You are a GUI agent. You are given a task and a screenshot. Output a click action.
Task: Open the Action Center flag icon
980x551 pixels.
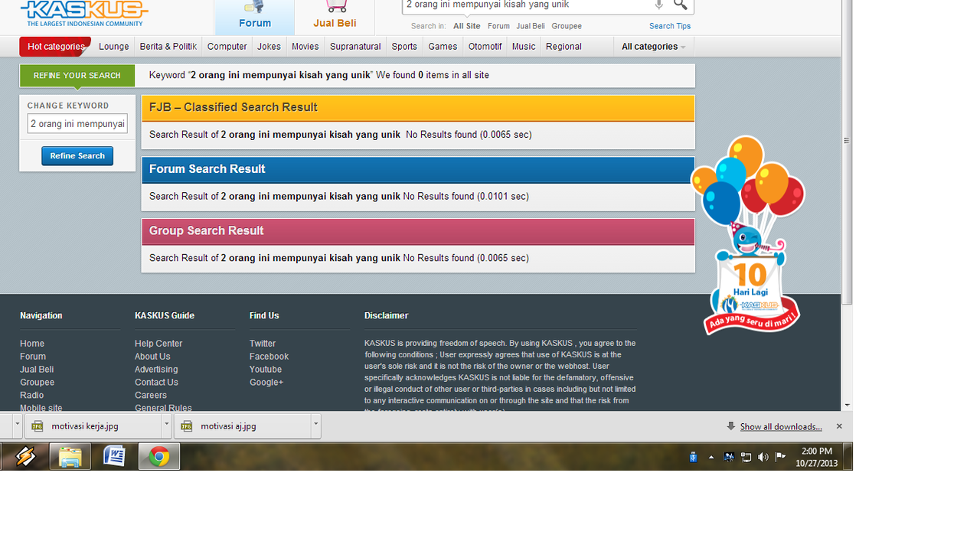click(x=780, y=457)
